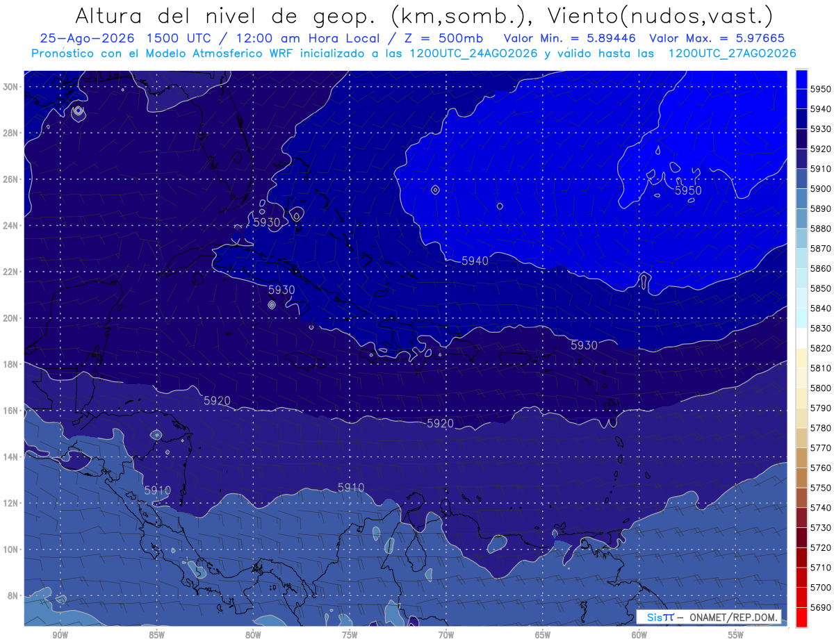This screenshot has height=644, width=834.
Task: Click the legend scale value 5840
Action: [x=821, y=308]
